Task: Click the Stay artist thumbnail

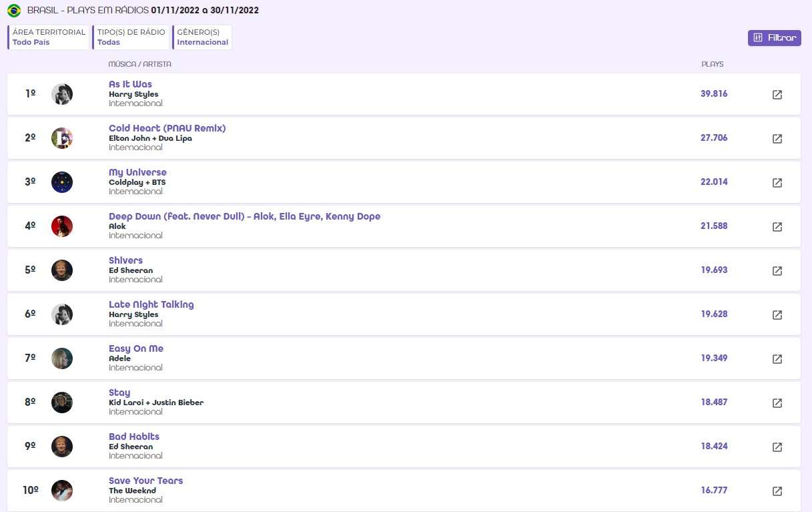Action: point(62,403)
